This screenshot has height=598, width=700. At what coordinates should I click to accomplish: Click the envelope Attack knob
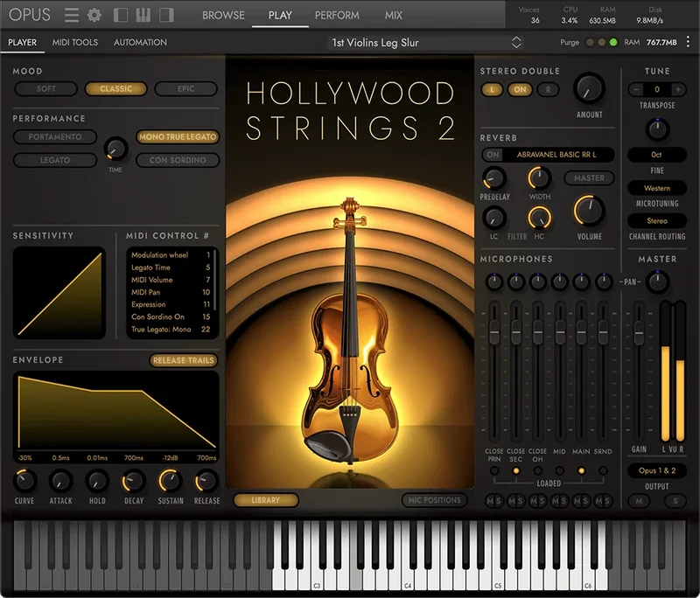tap(60, 481)
